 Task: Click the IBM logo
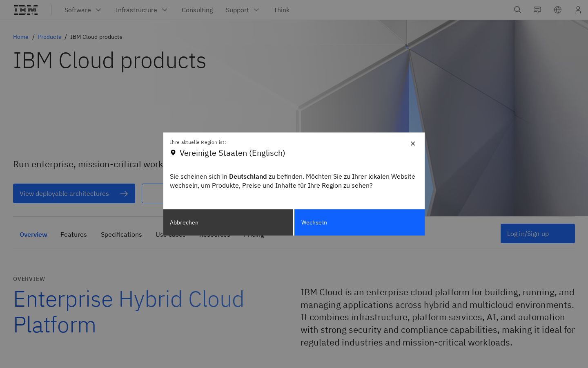pos(26,10)
